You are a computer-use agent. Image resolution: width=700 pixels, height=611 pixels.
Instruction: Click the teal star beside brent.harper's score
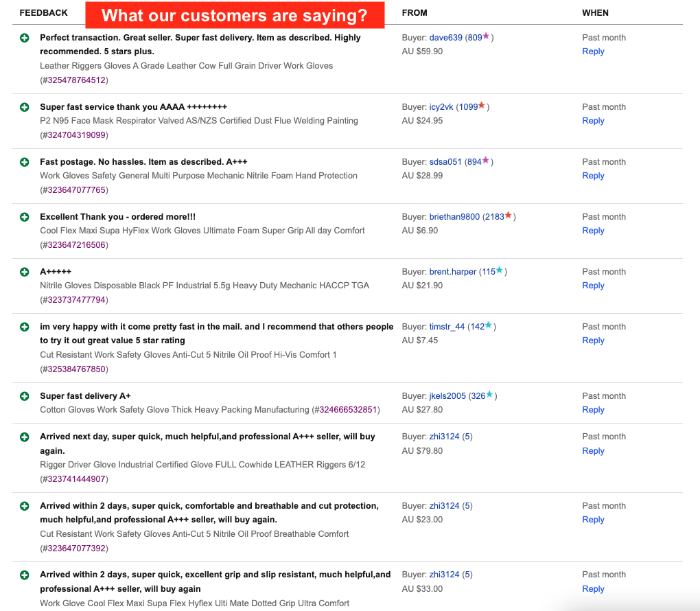(499, 270)
